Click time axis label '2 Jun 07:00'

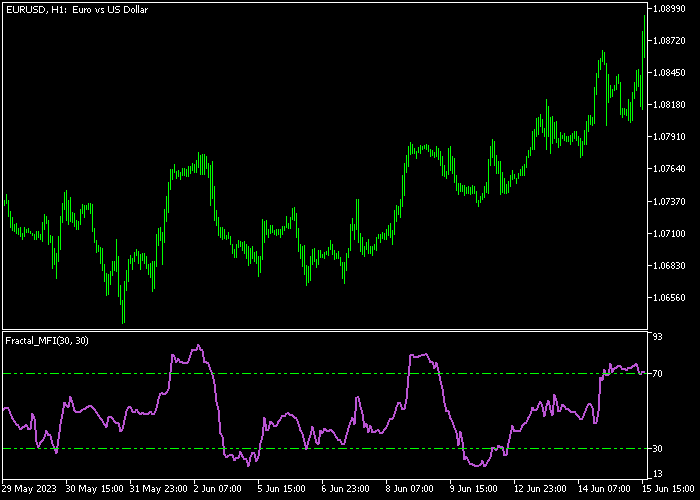tap(218, 489)
